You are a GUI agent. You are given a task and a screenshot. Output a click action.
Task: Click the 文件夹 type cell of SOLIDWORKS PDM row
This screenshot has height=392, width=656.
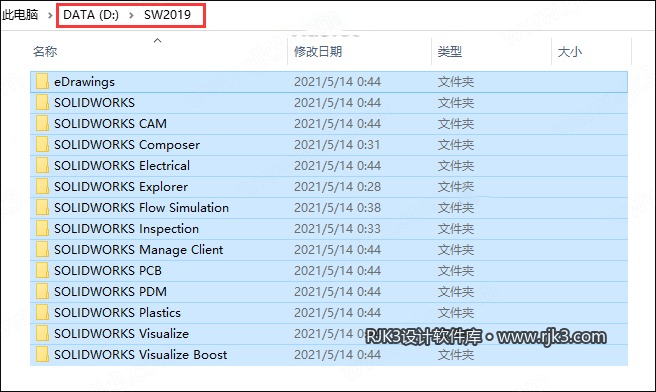456,292
